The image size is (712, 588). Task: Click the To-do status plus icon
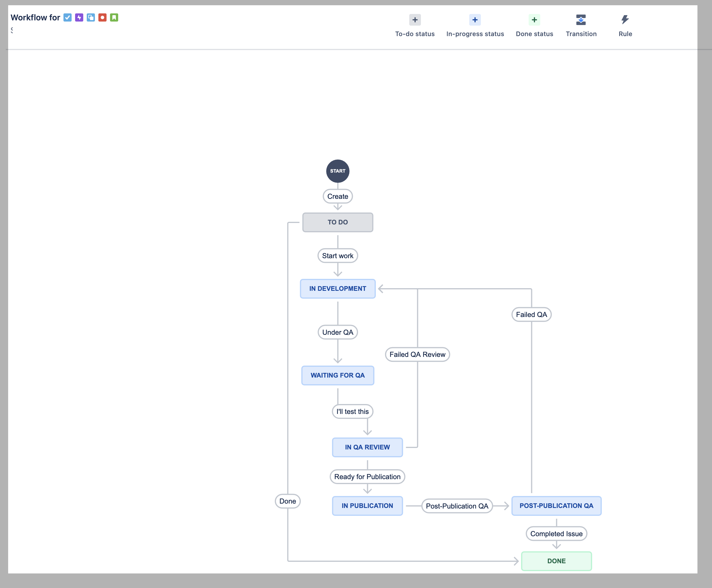pos(415,20)
